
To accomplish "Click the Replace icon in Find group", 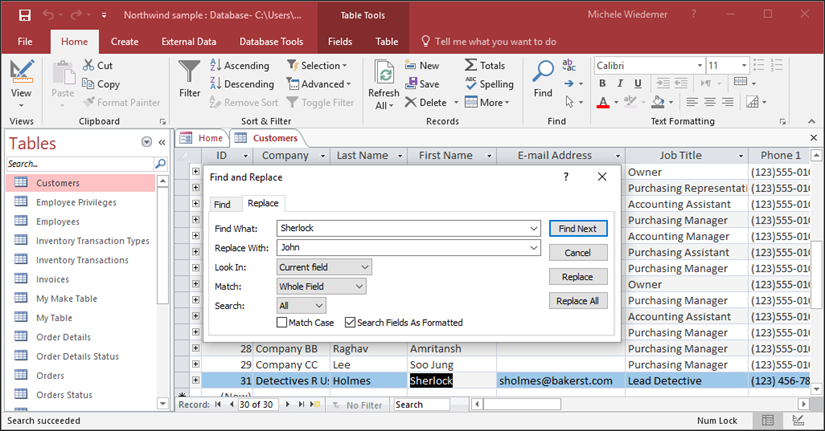I will coord(569,65).
